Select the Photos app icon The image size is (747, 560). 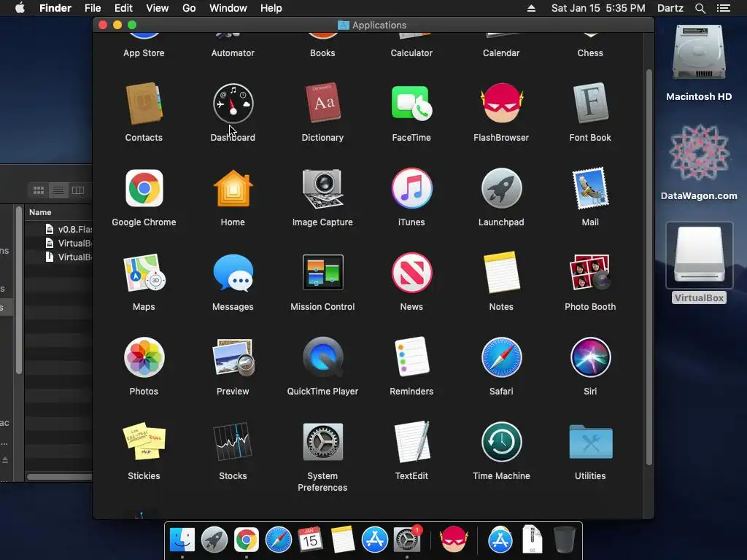point(144,357)
